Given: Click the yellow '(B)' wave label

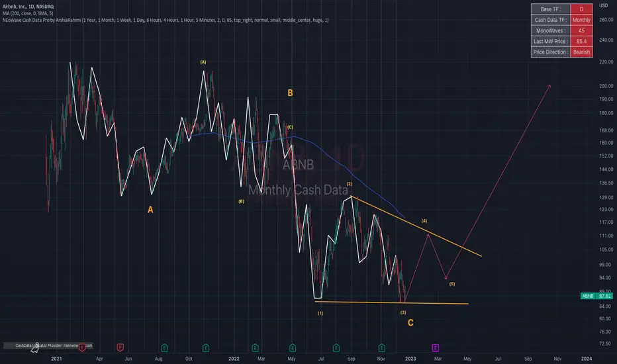Looking at the screenshot, I should (241, 201).
